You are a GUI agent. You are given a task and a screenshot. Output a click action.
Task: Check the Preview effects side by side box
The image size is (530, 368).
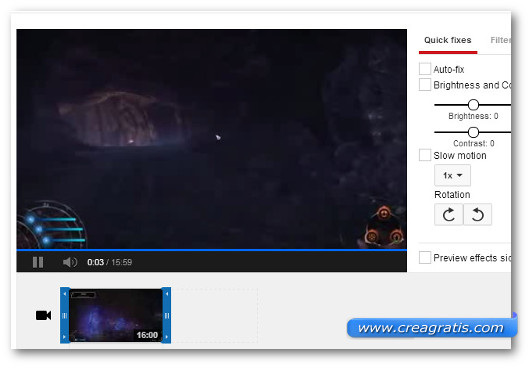click(425, 257)
